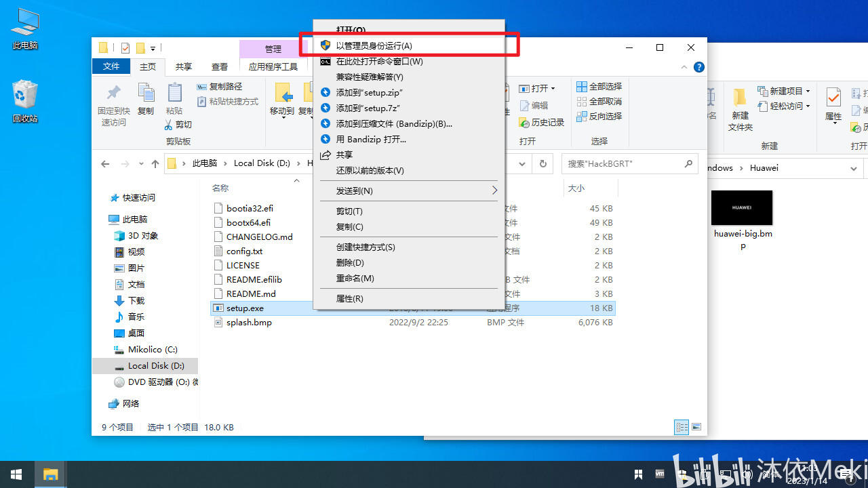The width and height of the screenshot is (868, 488).
Task: Select the splash.bmp file
Action: tap(249, 322)
